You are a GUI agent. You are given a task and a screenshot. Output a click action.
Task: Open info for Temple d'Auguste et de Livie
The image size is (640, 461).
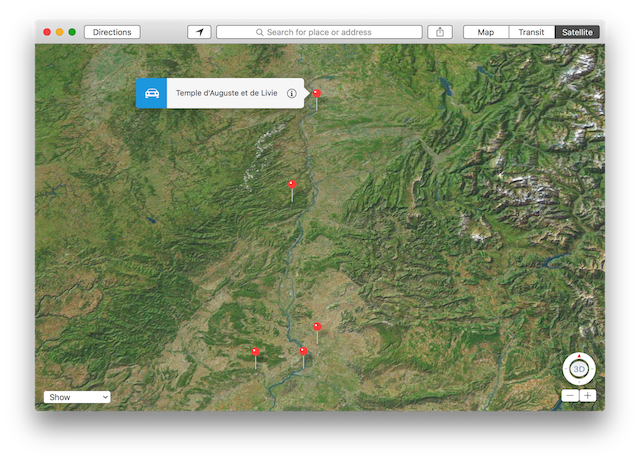291,93
